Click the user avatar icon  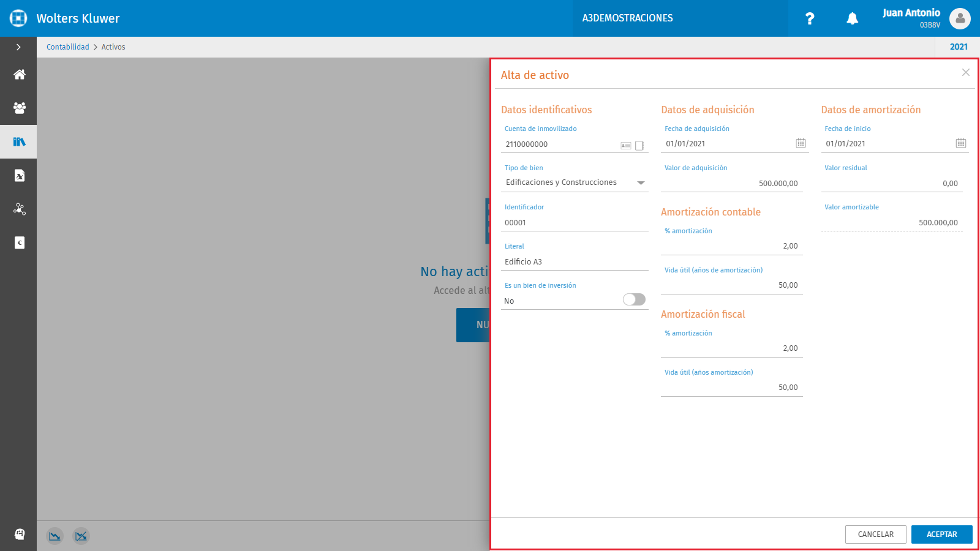coord(960,18)
